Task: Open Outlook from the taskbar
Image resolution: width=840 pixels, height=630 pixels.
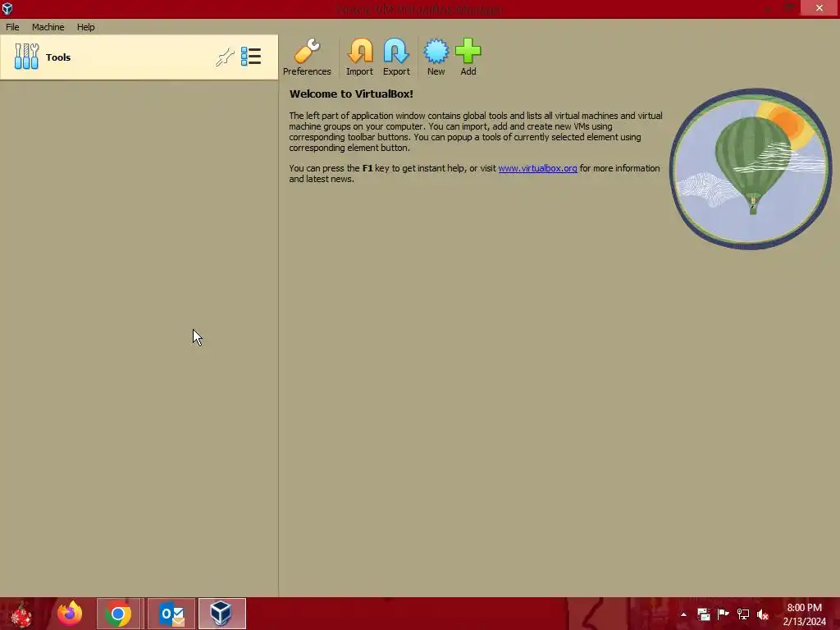Action: [171, 614]
